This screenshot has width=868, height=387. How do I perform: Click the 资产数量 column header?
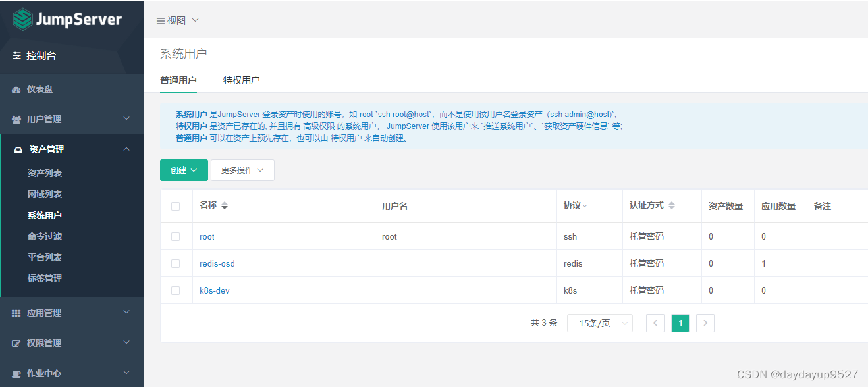pos(726,206)
